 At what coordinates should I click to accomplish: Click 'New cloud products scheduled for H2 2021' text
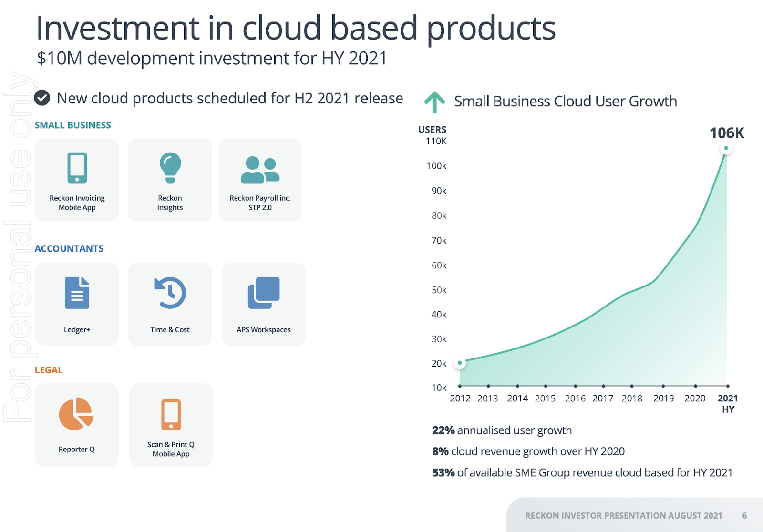(230, 98)
